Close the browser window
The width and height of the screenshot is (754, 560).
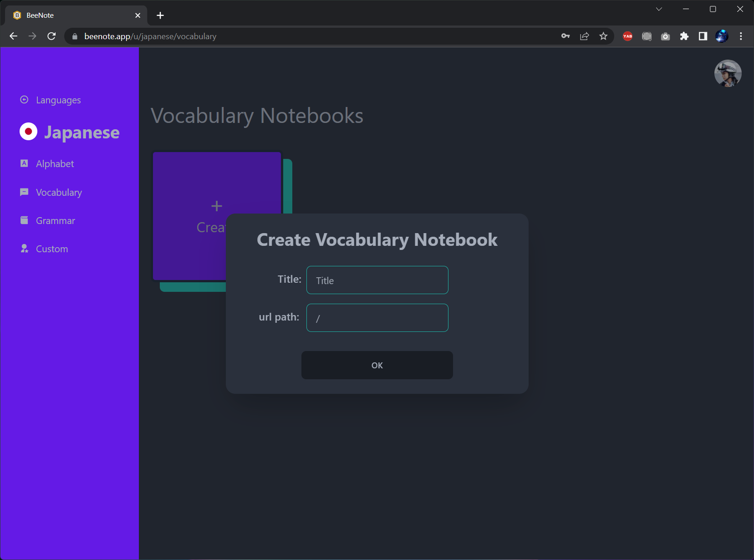coord(740,9)
